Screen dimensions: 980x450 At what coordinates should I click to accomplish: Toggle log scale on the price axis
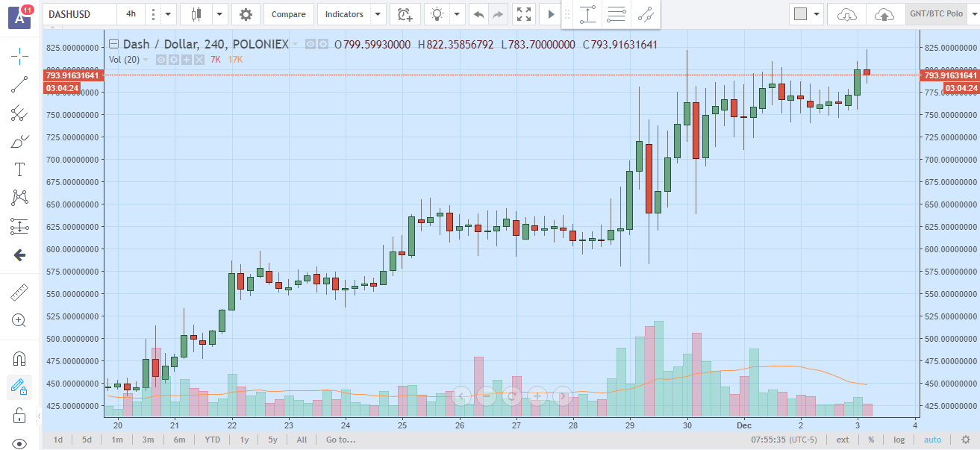tap(899, 440)
